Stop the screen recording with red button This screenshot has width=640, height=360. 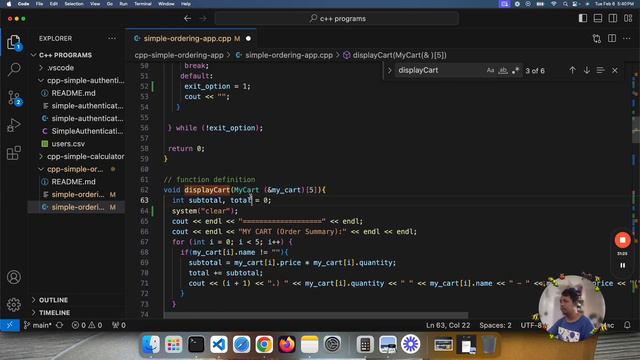[x=622, y=240]
